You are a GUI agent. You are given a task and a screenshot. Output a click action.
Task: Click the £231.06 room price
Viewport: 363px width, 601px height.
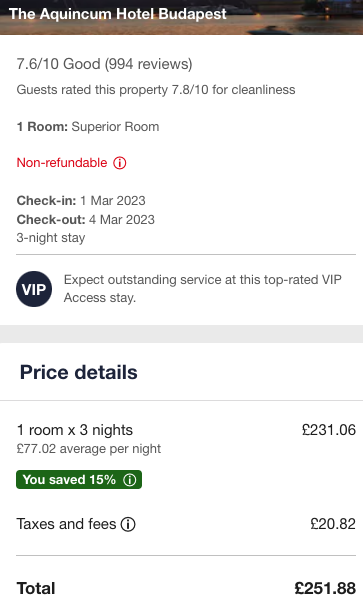(329, 430)
